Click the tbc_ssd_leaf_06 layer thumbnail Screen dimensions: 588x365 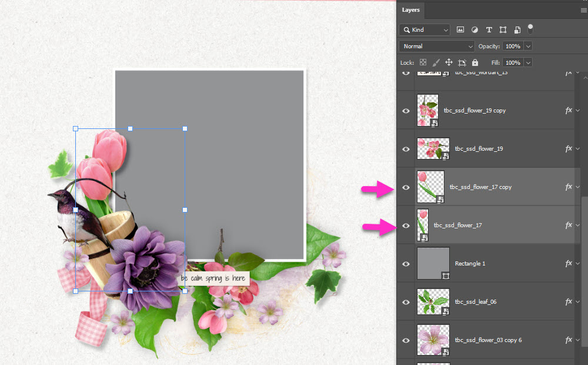pyautogui.click(x=433, y=301)
